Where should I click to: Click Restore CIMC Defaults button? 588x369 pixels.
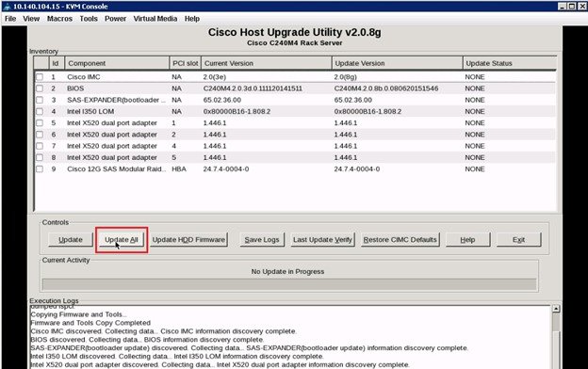click(x=400, y=240)
